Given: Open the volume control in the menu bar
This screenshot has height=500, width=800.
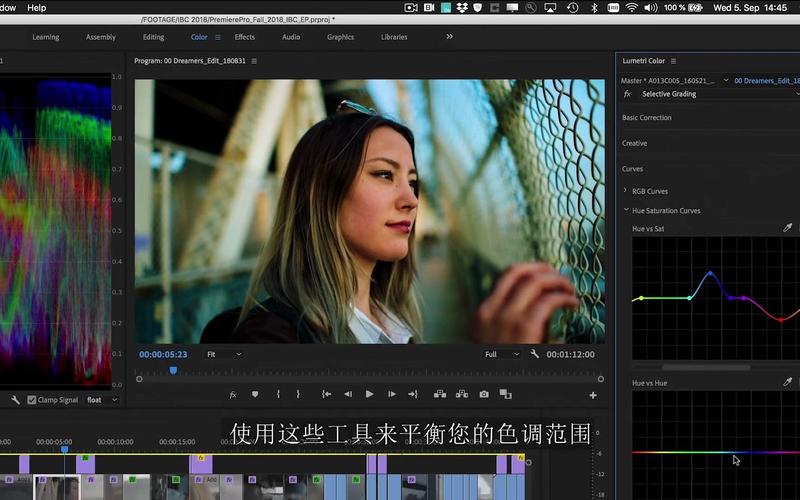Looking at the screenshot, I should pos(651,8).
